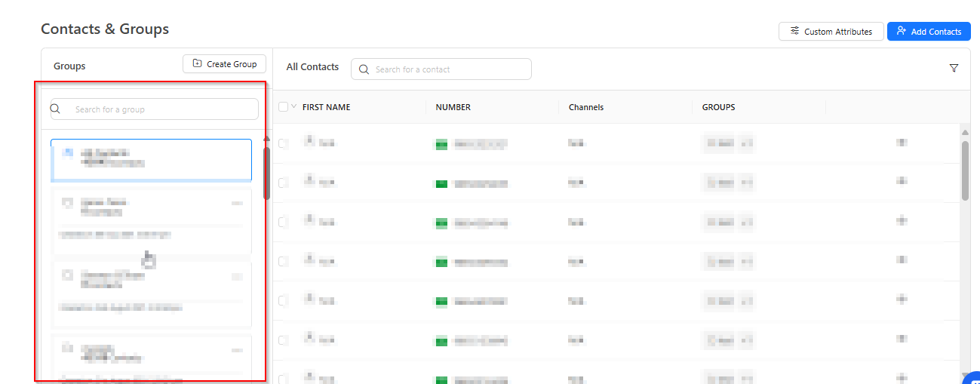The width and height of the screenshot is (980, 384).
Task: Click the NUMBER column header
Action: point(453,107)
